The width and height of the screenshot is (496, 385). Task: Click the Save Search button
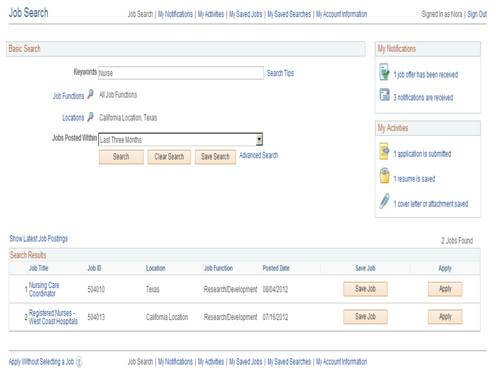click(215, 157)
